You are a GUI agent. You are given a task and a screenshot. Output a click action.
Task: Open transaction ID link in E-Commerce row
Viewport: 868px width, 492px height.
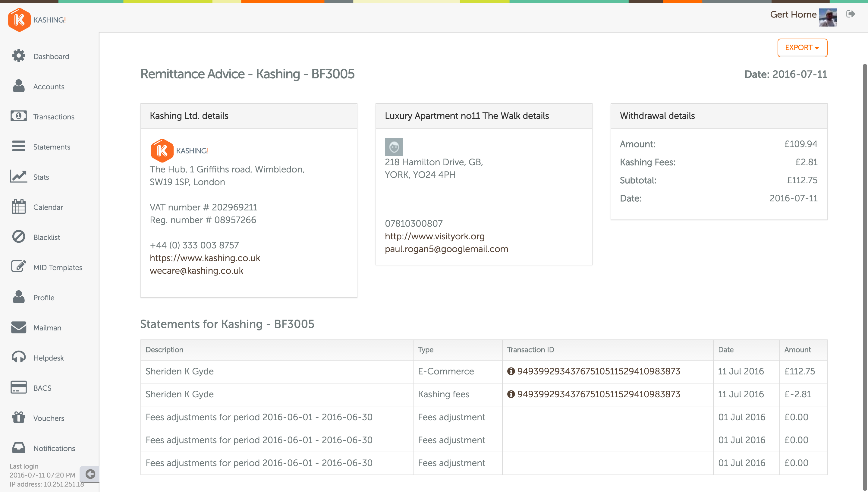click(599, 371)
